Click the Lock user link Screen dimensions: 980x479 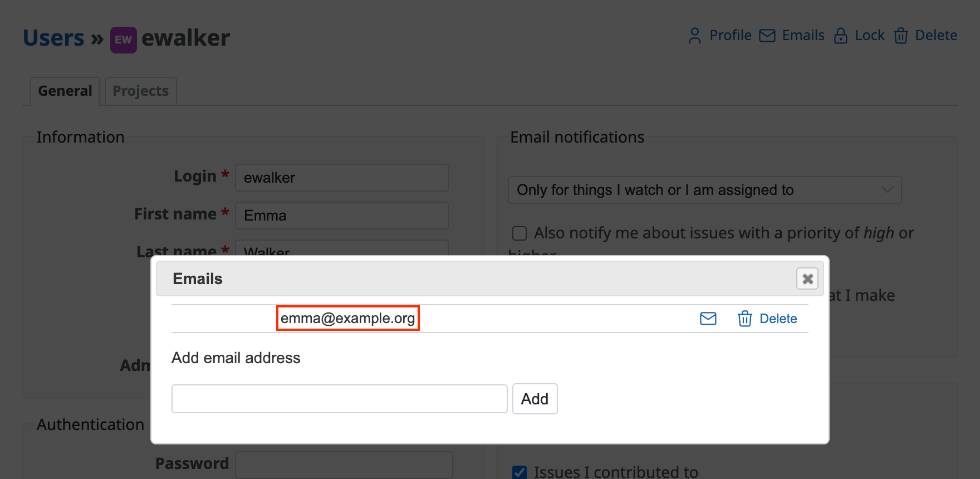[x=859, y=36]
